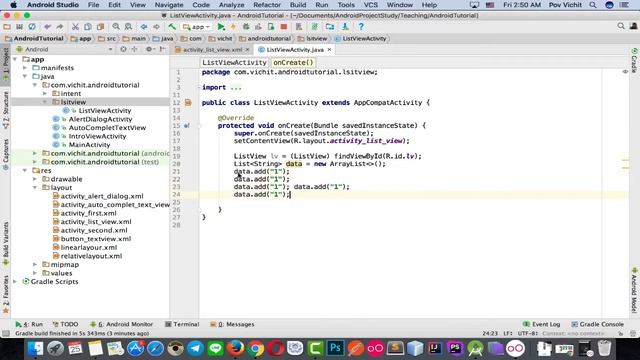Select ListViewActivity in project tree
The width and height of the screenshot is (640, 360).
tap(105, 111)
